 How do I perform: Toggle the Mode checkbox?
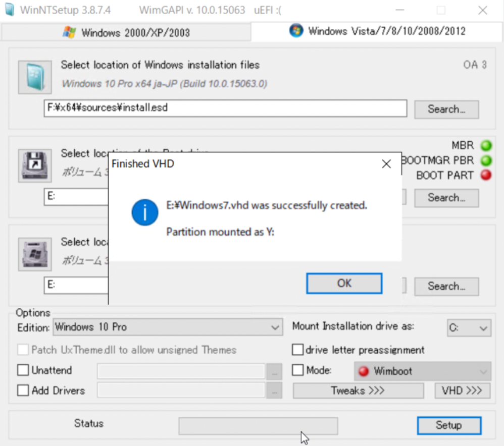(x=297, y=370)
